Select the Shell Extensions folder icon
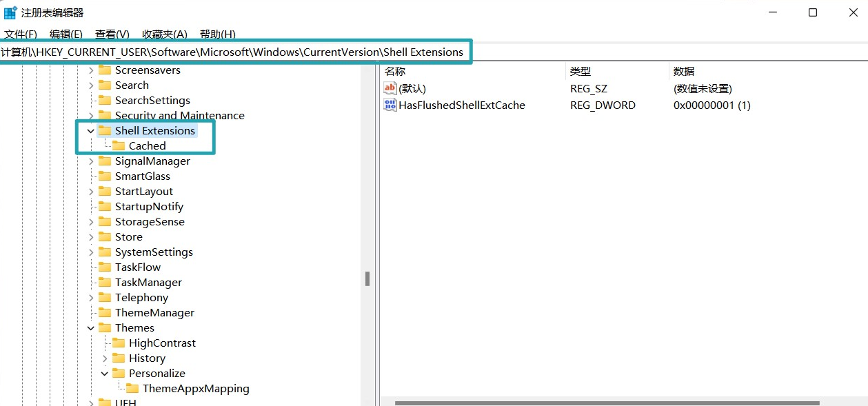 (105, 130)
